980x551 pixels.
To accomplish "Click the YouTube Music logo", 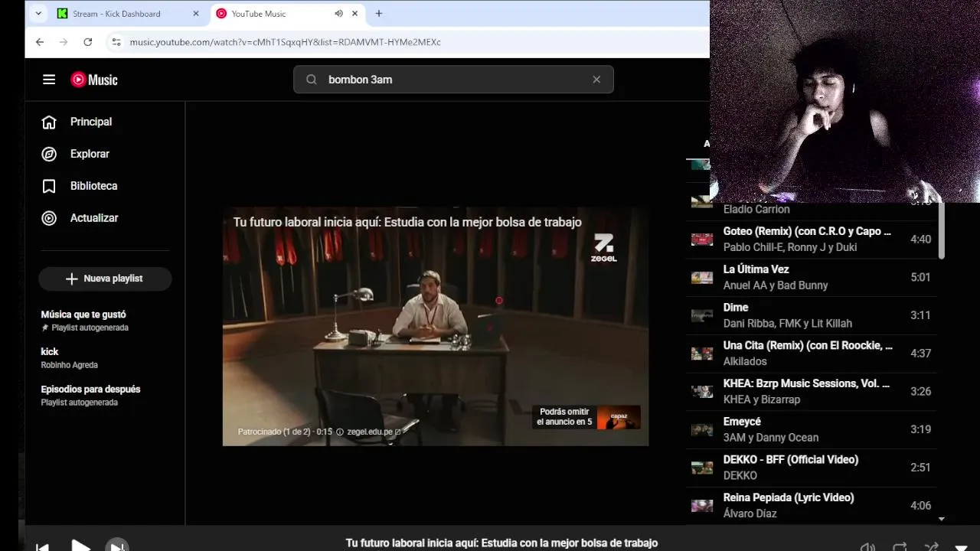I will coord(94,80).
